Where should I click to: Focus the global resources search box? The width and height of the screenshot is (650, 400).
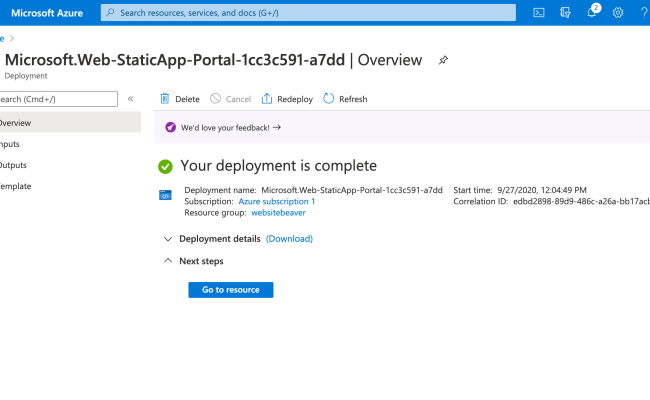click(308, 12)
